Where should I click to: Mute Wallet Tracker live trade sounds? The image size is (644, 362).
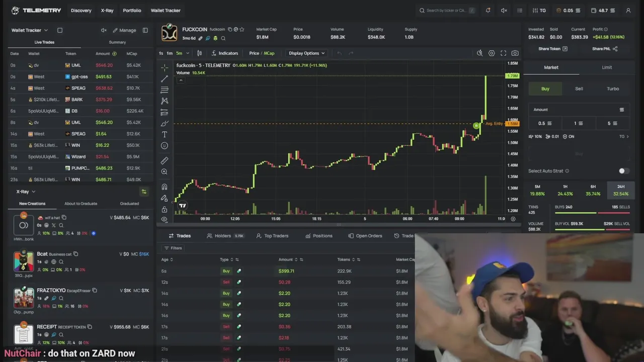tap(104, 30)
